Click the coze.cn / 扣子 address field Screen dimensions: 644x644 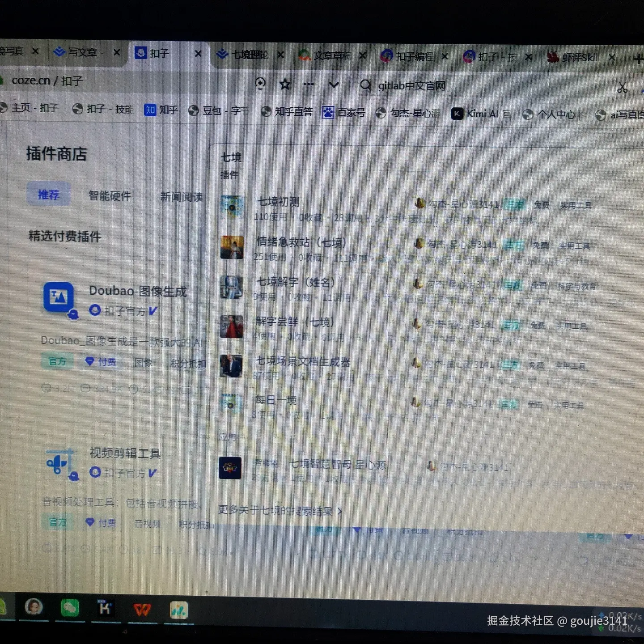tap(47, 80)
